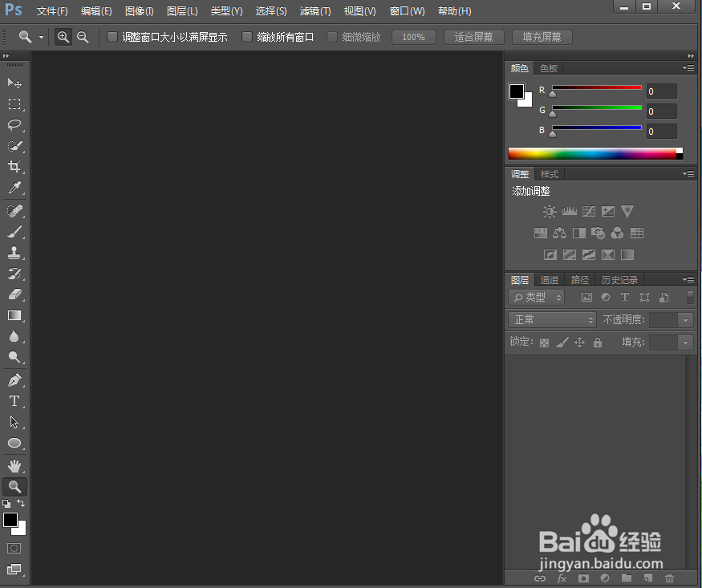Image resolution: width=702 pixels, height=588 pixels.
Task: Enable 缩放所有窗口 checkbox
Action: [246, 37]
